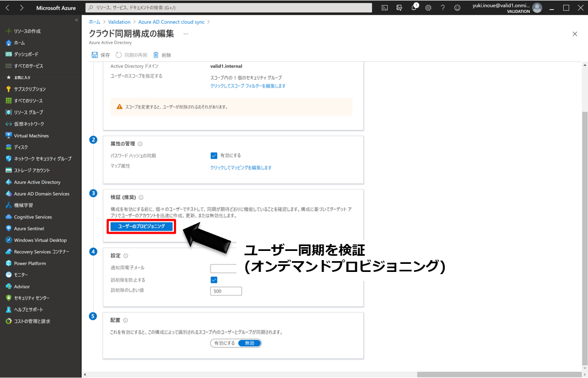Click 誤削除のしきい値 field showing 500

[226, 291]
